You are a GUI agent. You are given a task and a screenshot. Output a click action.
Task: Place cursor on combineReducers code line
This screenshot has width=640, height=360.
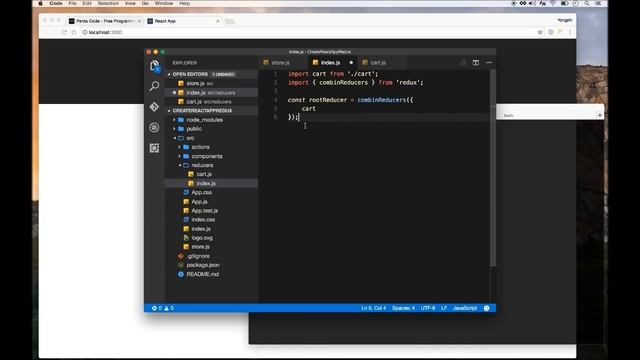(350, 100)
